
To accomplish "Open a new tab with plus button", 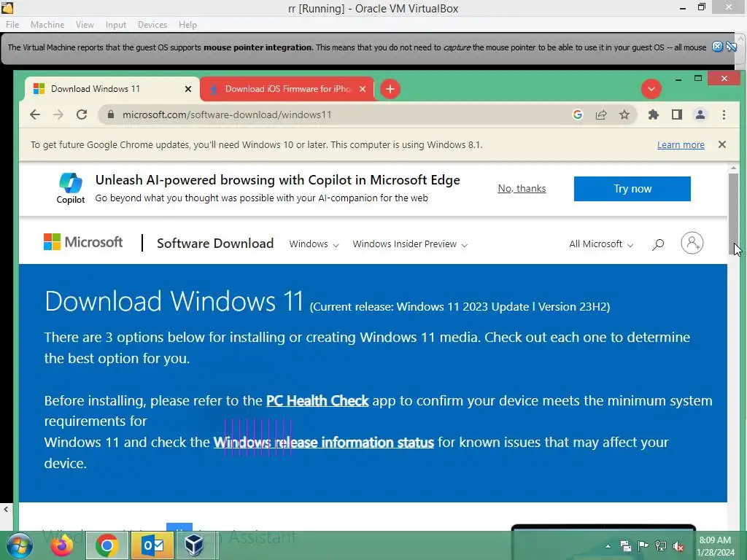I will tap(390, 89).
